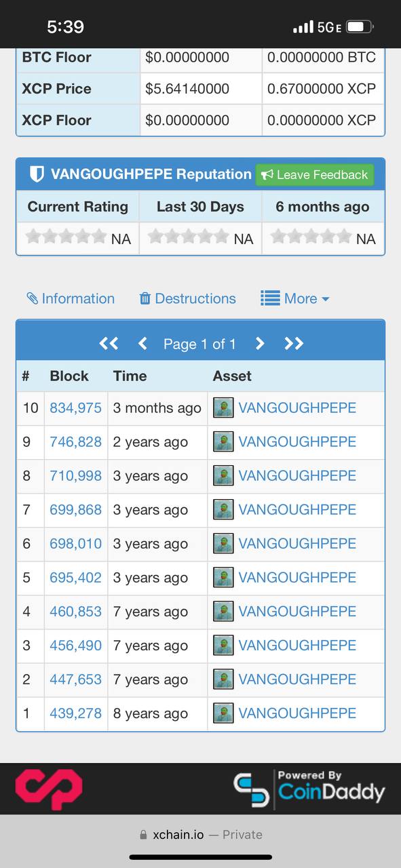This screenshot has height=868, width=401.
Task: Click VANGOUGHPEPE thumbnail in row 1
Action: [223, 713]
